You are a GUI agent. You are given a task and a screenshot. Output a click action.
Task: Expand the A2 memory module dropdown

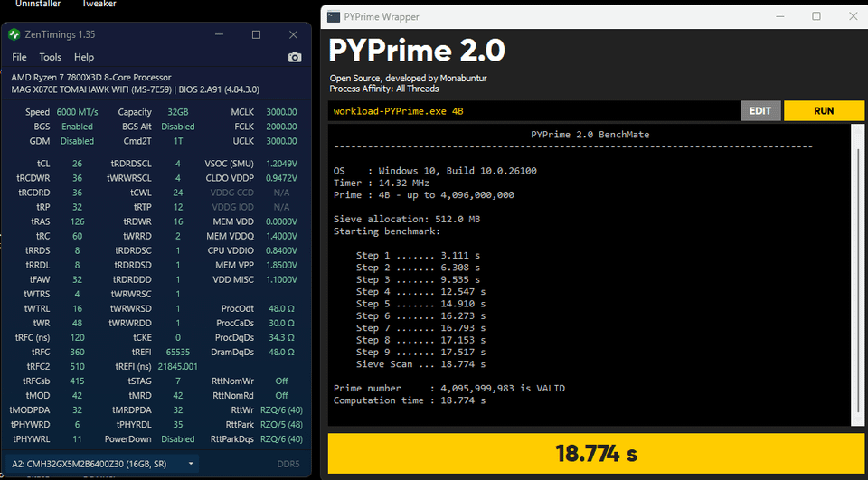102,464
